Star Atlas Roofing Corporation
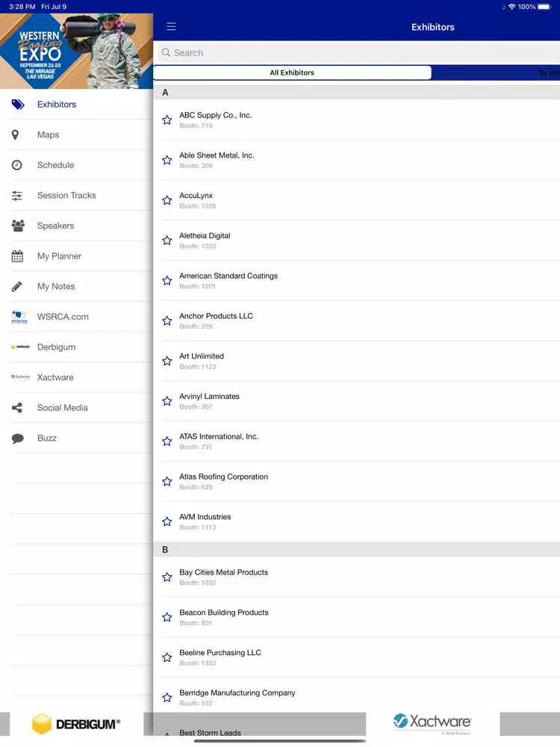The height and width of the screenshot is (747, 560). point(167,482)
